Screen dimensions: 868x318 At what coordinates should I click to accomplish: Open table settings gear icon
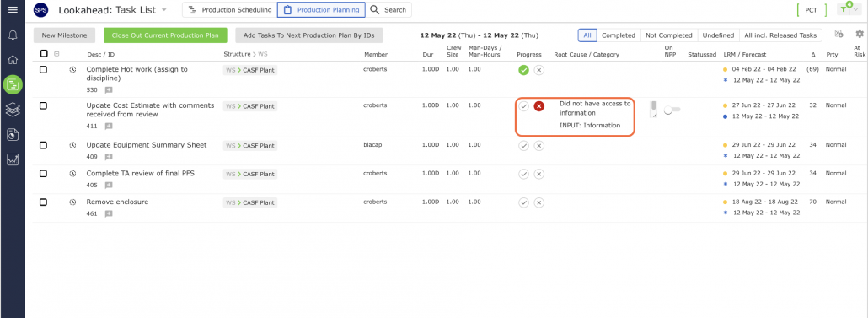tap(859, 35)
